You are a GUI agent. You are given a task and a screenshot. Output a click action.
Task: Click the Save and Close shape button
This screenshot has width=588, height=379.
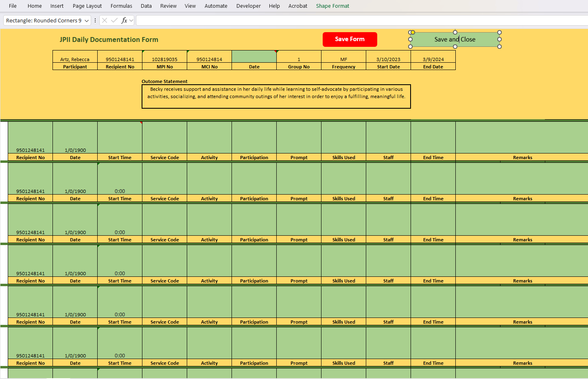click(x=455, y=39)
